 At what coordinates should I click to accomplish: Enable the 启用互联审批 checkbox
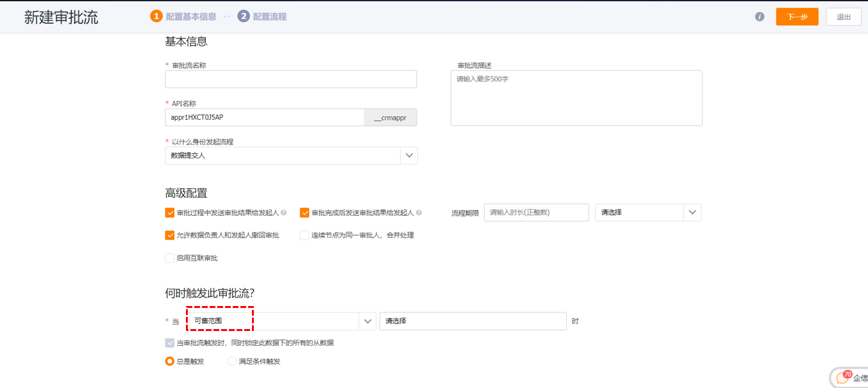[x=170, y=258]
